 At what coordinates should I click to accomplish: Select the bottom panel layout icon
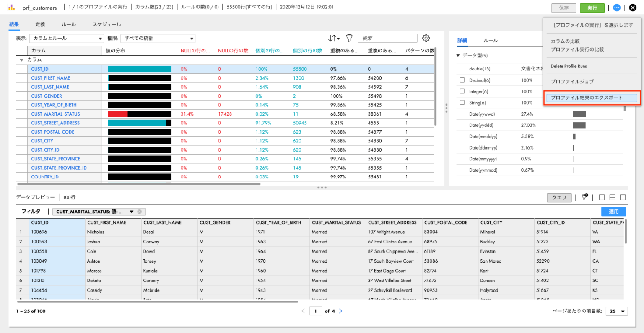tap(602, 197)
